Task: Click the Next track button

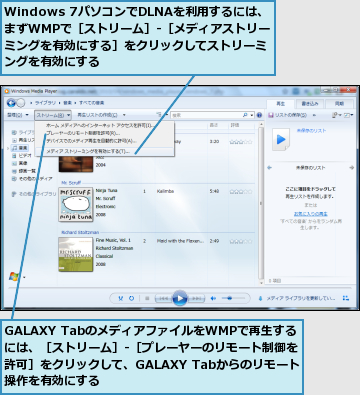Action: tap(197, 298)
